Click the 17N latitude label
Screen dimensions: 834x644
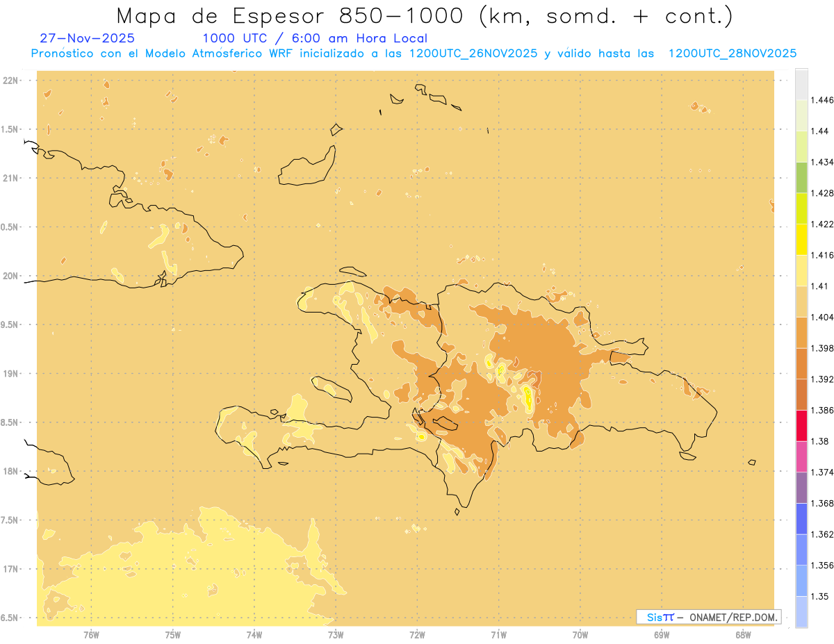click(x=11, y=569)
